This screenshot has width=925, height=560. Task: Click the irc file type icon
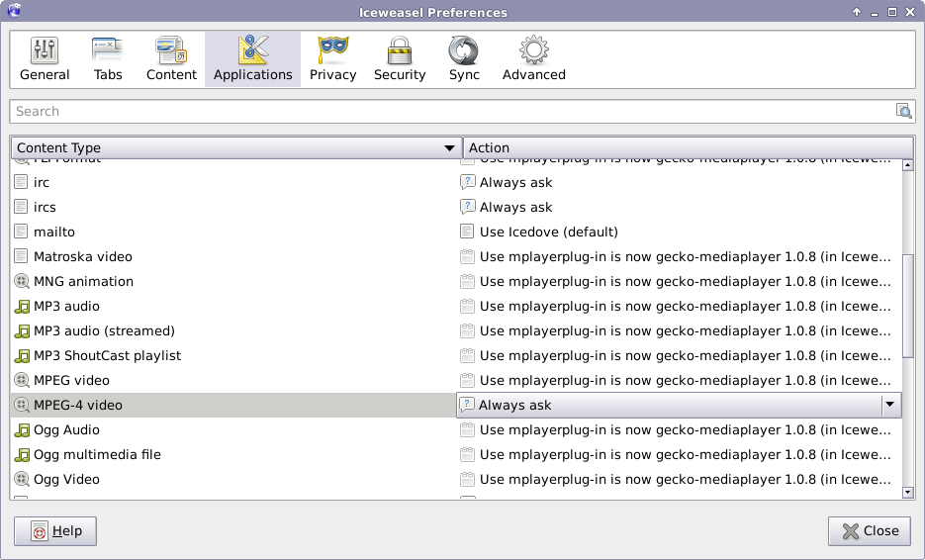(x=21, y=182)
